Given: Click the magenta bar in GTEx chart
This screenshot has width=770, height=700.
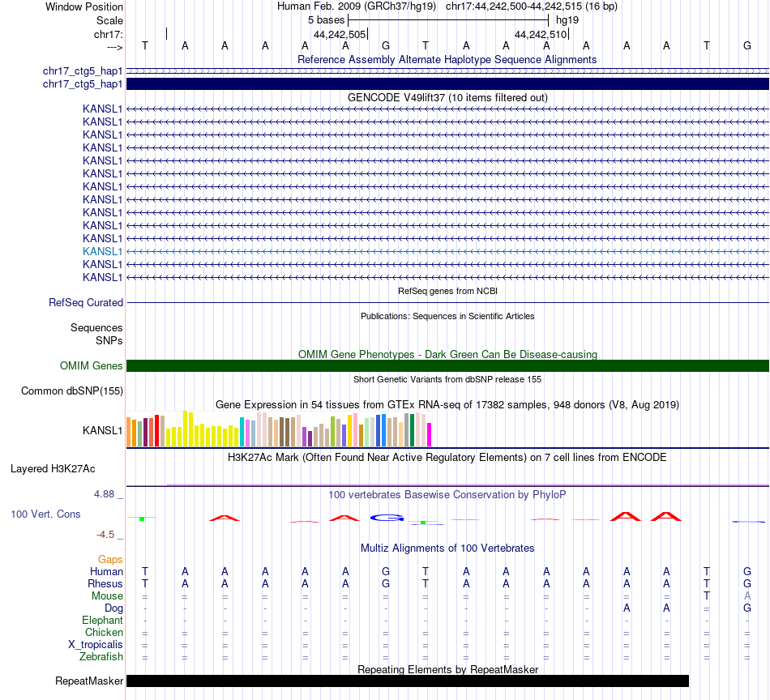Looking at the screenshot, I should [429, 435].
